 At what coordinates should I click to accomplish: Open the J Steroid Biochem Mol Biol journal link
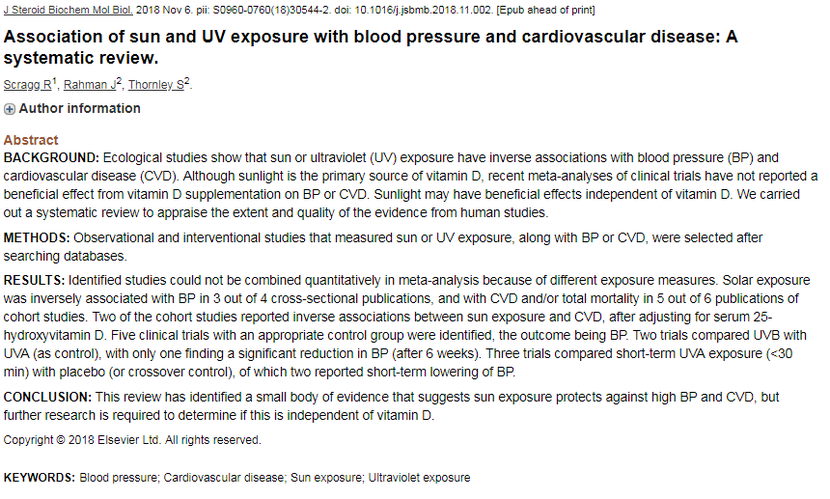click(x=68, y=10)
